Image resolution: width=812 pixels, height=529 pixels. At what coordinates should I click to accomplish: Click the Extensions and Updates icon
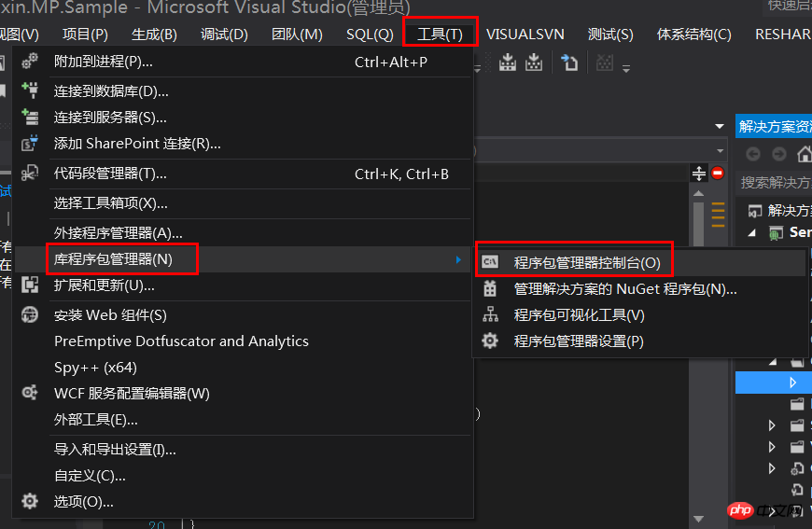(30, 285)
